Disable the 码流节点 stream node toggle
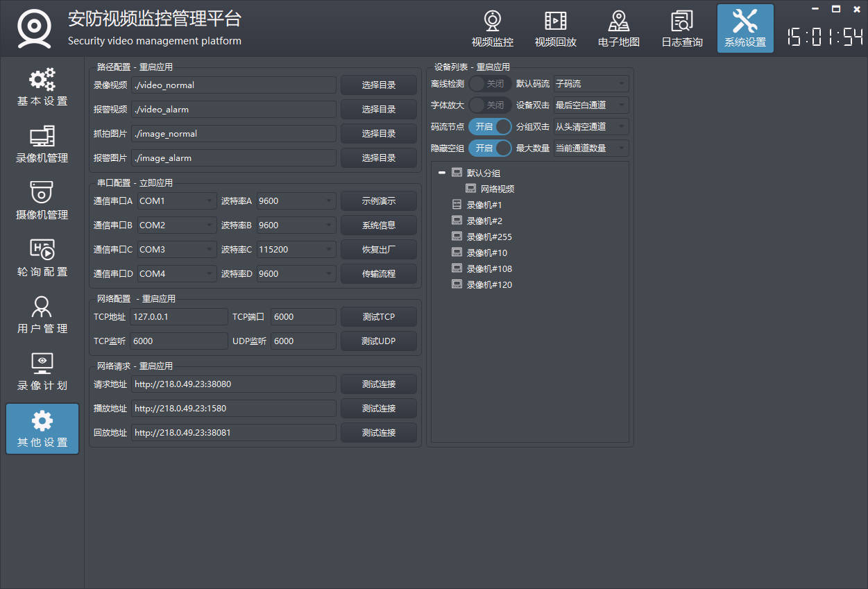Image resolution: width=868 pixels, height=589 pixels. tap(490, 127)
